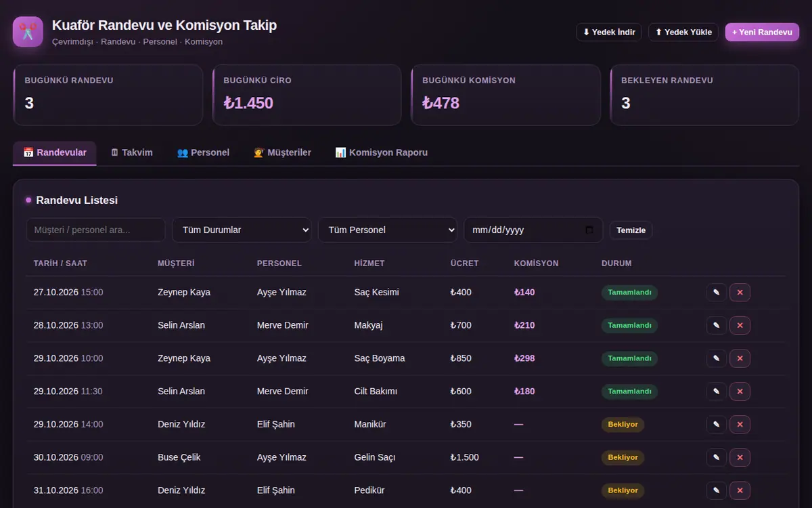Open the date picker calendar icon
The width and height of the screenshot is (812, 508).
pos(589,230)
